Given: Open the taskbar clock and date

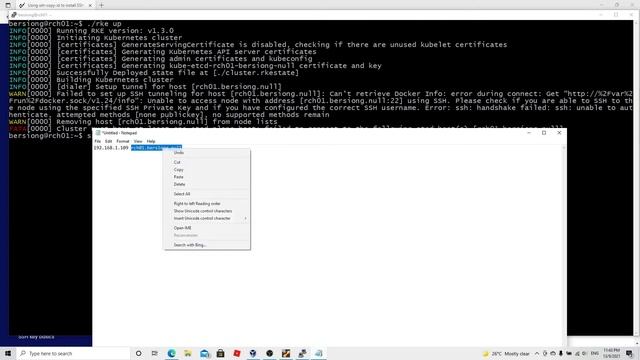Looking at the screenshot, I should point(611,353).
